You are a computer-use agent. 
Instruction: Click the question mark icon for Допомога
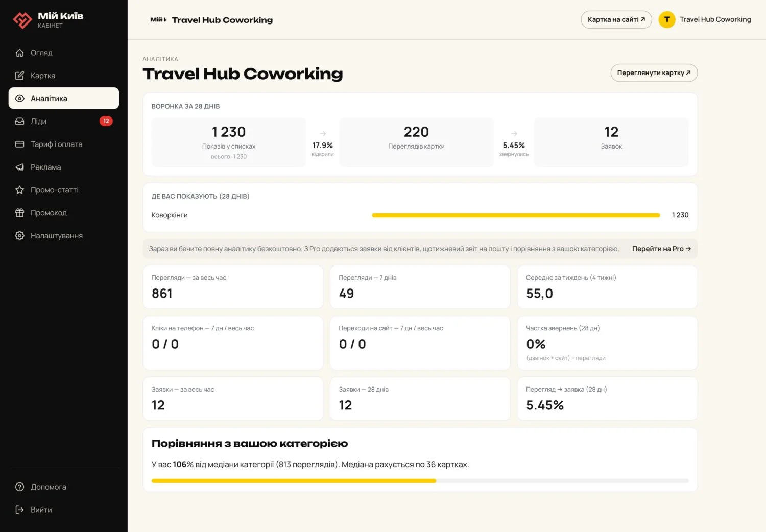(x=19, y=487)
